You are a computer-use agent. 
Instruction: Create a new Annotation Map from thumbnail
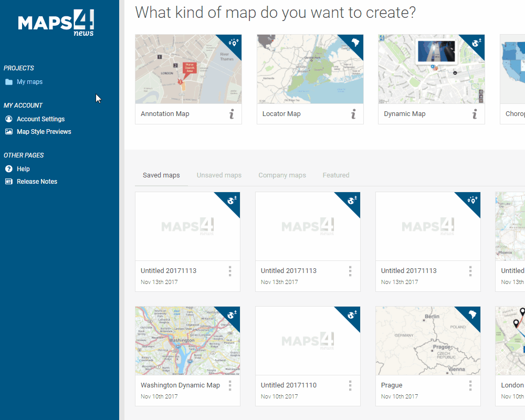188,69
